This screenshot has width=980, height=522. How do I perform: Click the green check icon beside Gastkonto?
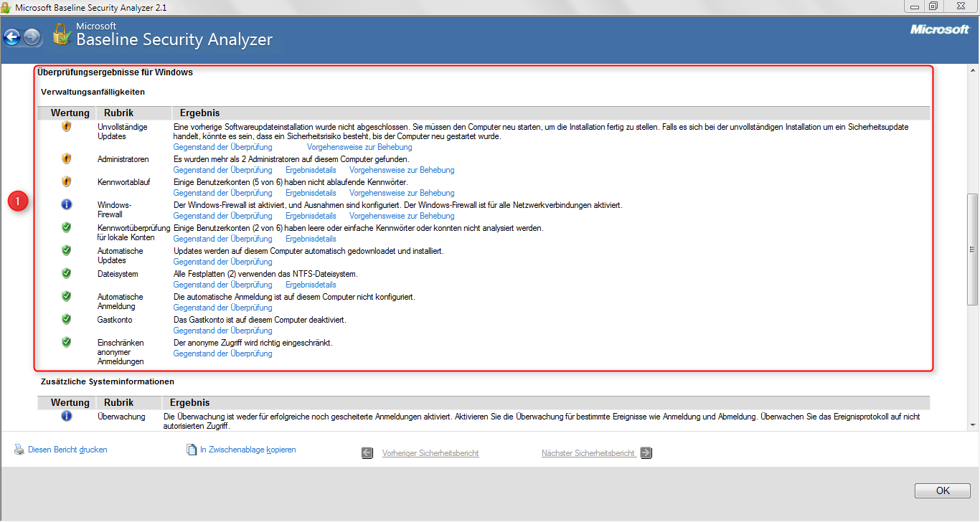(x=66, y=319)
